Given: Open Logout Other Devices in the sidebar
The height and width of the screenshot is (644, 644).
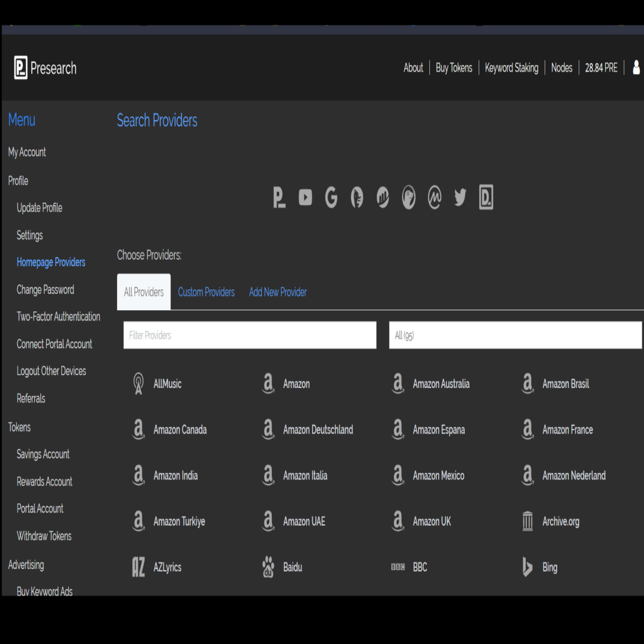Looking at the screenshot, I should tap(51, 371).
